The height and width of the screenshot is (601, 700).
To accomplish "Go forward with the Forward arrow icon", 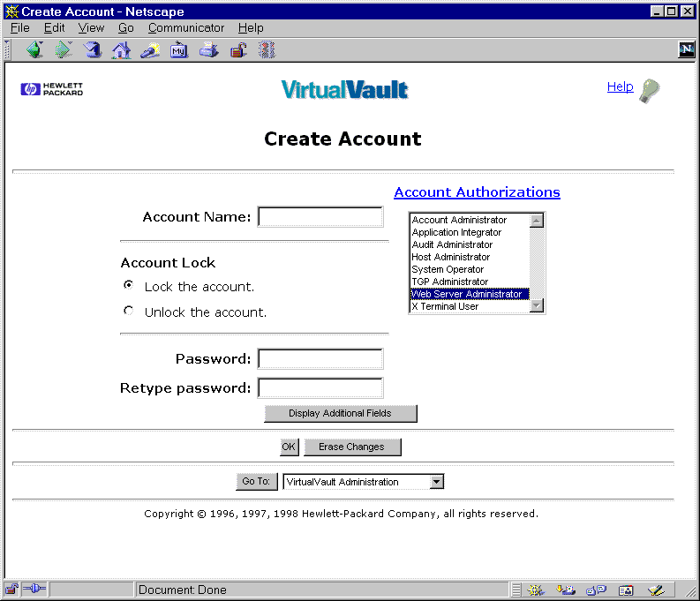I will [x=64, y=49].
